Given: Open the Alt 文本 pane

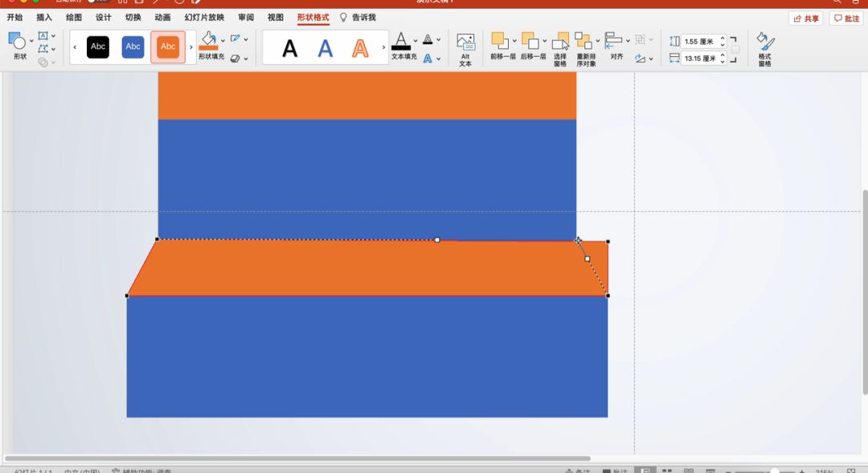Looking at the screenshot, I should (465, 49).
